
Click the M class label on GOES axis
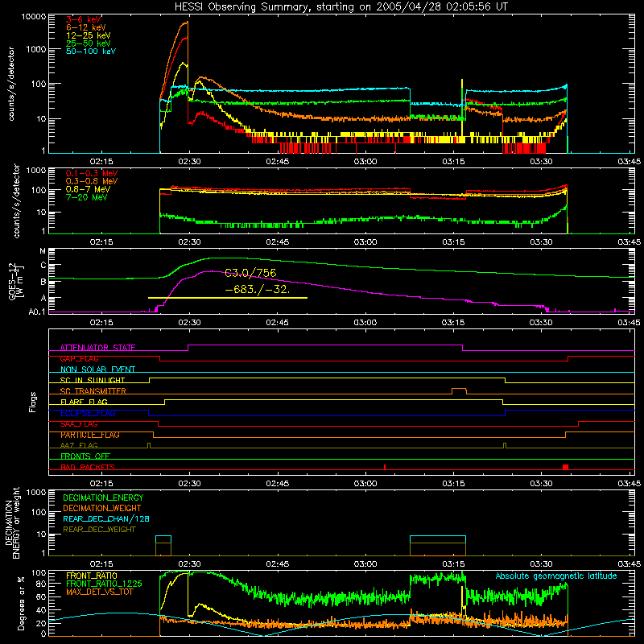click(x=43, y=251)
